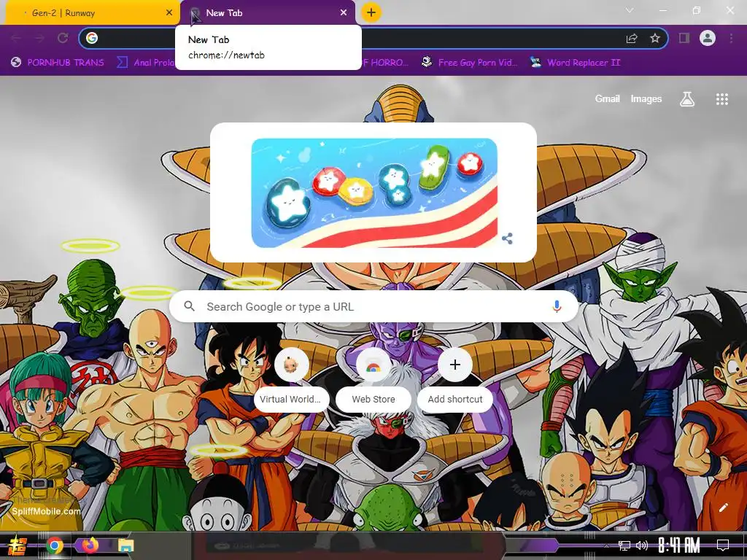
Task: Toggle the Chrome side panel
Action: pos(684,38)
